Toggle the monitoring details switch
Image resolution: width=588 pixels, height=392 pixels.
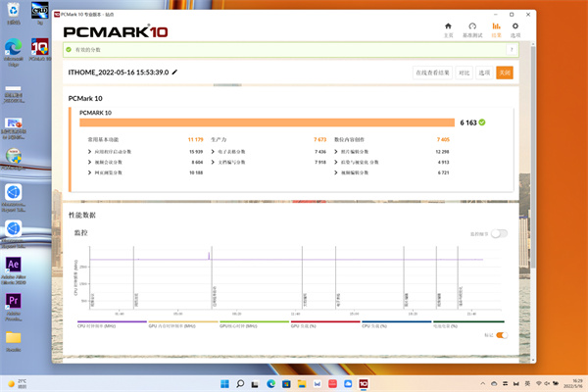point(499,233)
